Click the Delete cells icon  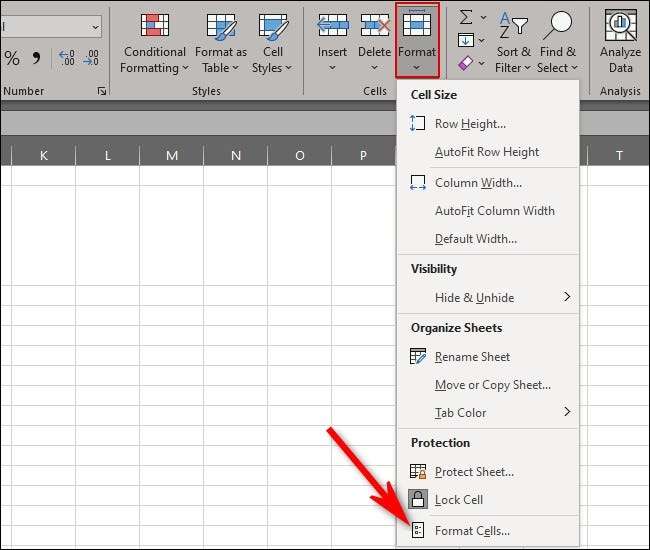[374, 27]
